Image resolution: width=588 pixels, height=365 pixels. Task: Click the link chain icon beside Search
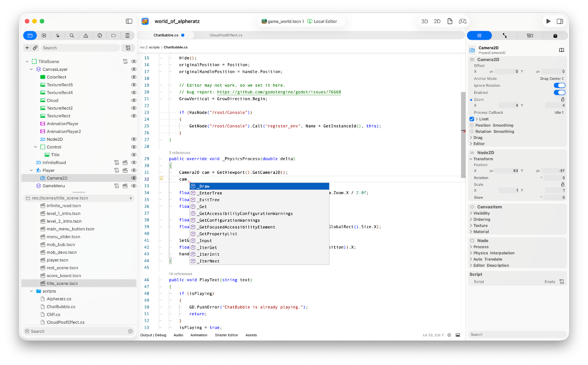[x=35, y=48]
